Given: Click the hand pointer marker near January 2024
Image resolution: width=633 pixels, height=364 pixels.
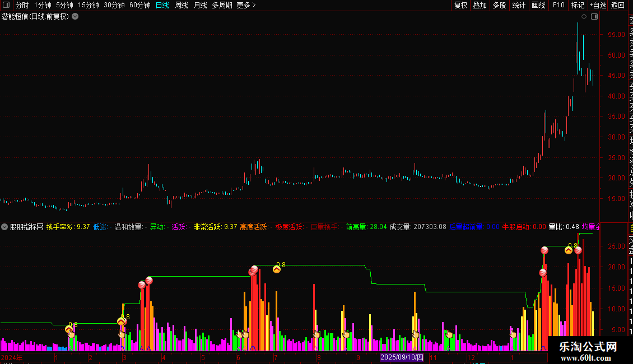Looking at the screenshot, I should (x=71, y=334).
